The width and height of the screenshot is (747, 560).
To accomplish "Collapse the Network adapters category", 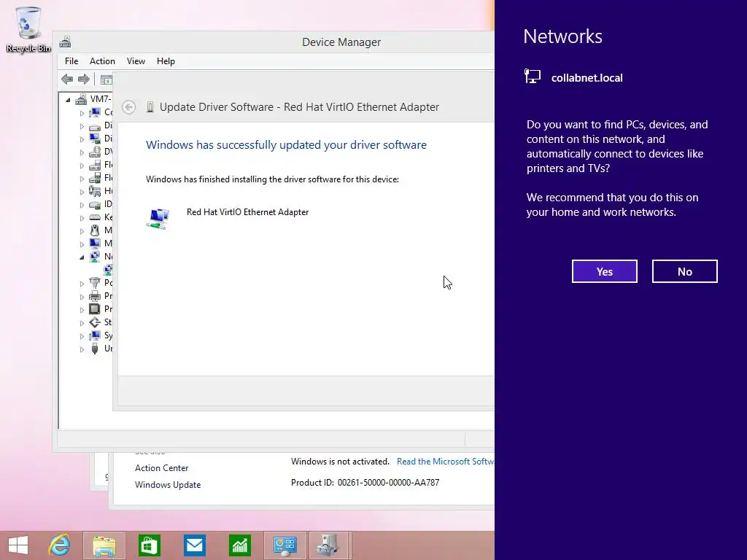I will 82,257.
